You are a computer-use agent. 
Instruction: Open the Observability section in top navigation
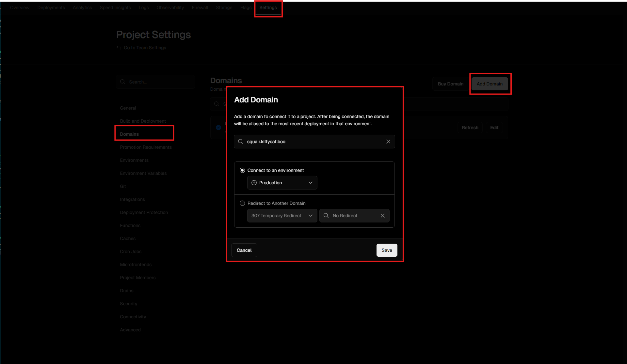[x=170, y=7]
